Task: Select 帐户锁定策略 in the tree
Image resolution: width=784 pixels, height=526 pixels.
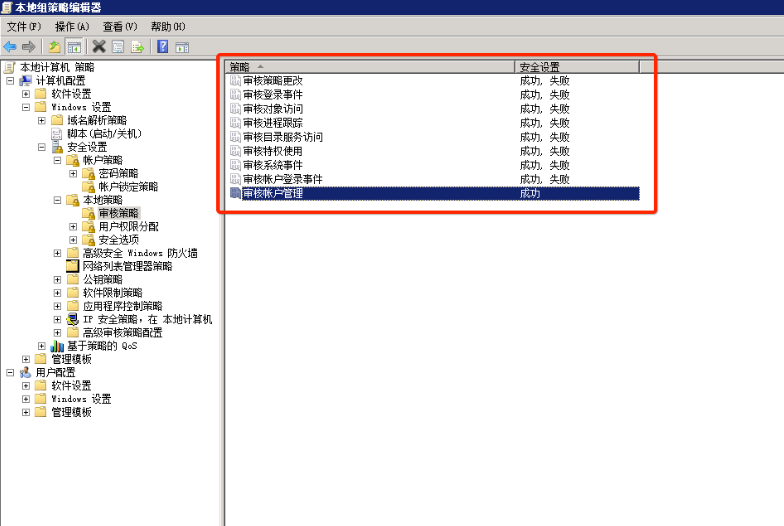Action: 127,186
